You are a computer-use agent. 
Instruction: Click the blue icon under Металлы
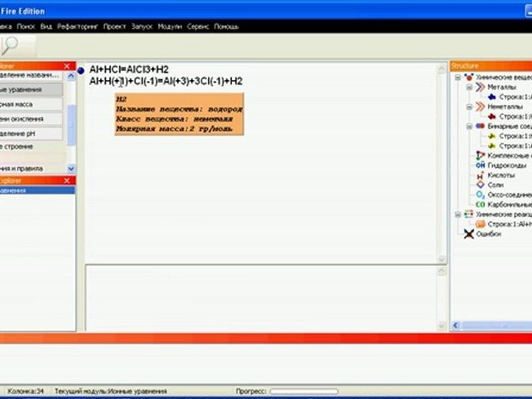(x=492, y=97)
